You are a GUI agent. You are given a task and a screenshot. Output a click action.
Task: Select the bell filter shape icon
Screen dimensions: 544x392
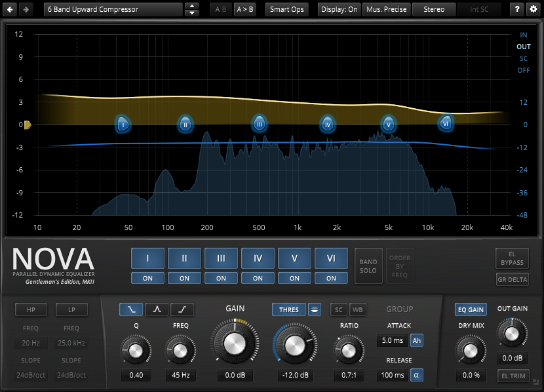point(157,309)
